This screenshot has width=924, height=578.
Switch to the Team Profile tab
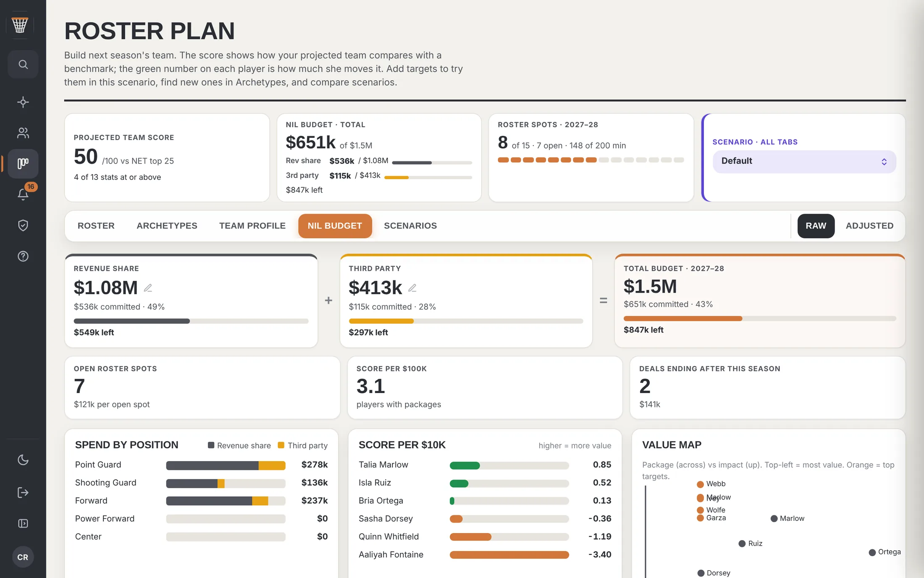(x=252, y=226)
